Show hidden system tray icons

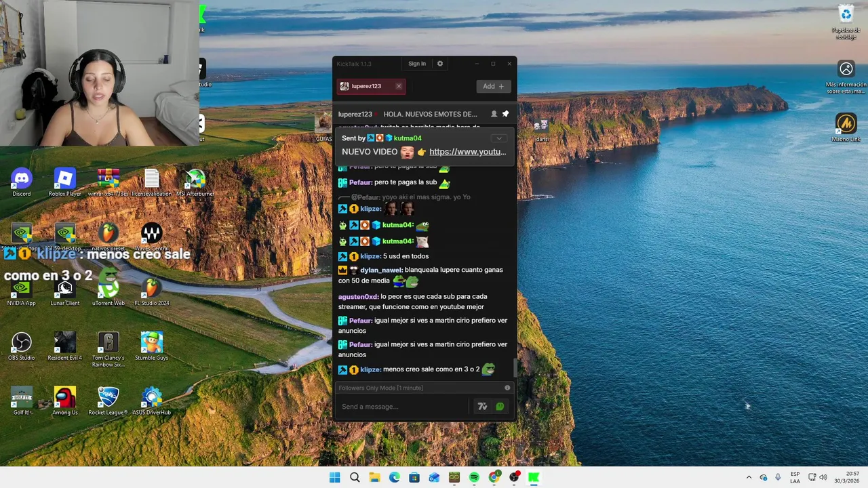click(x=749, y=478)
